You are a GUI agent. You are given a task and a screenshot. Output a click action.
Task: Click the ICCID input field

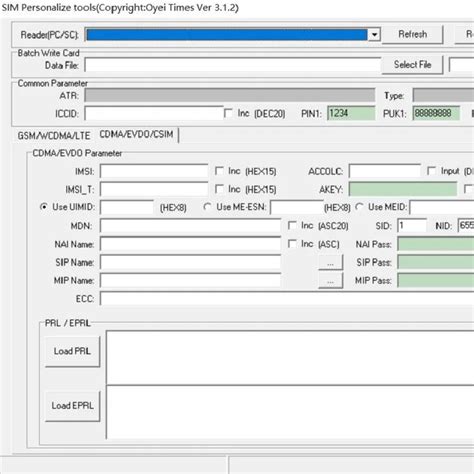point(154,114)
